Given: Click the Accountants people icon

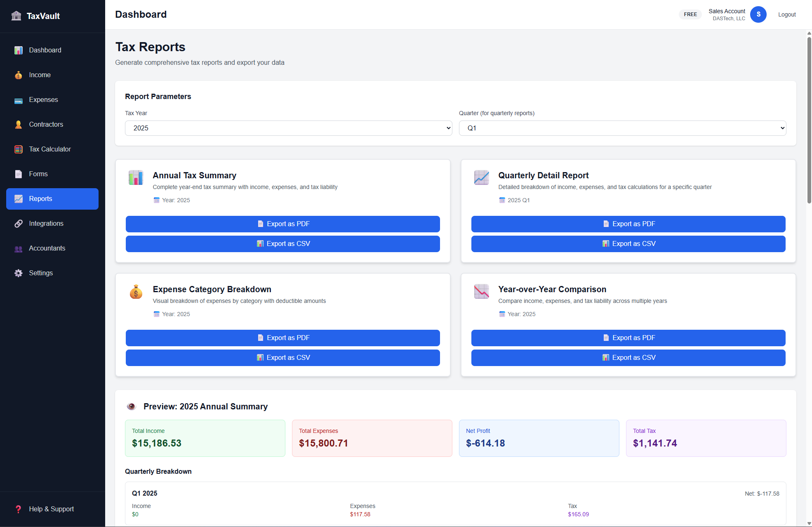Looking at the screenshot, I should click(x=19, y=248).
